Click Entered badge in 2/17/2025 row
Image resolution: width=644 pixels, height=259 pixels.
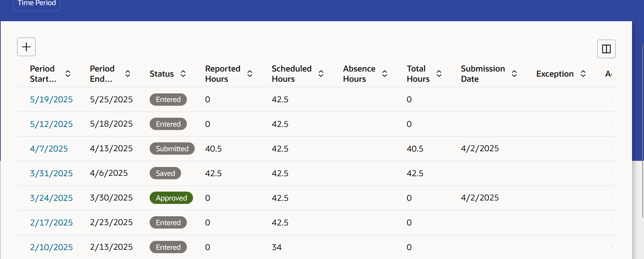click(x=168, y=222)
